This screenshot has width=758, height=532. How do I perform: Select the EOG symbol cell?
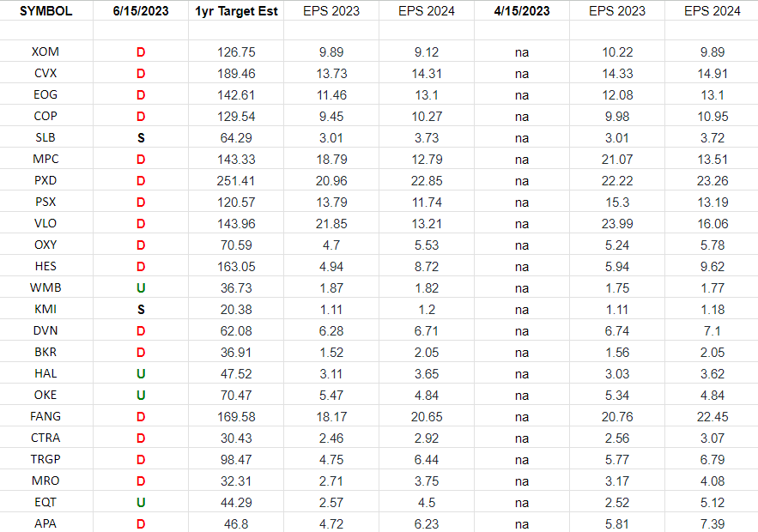pos(45,94)
